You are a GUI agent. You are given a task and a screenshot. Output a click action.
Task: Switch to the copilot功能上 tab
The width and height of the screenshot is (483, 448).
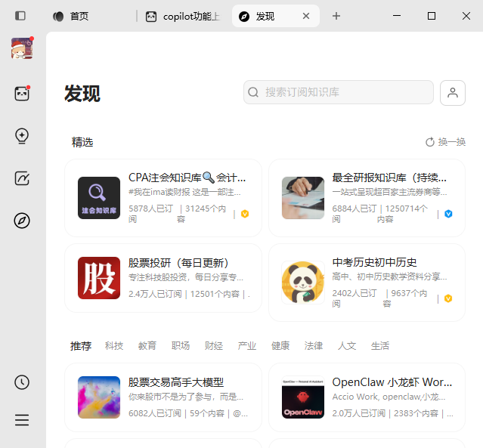tap(183, 16)
